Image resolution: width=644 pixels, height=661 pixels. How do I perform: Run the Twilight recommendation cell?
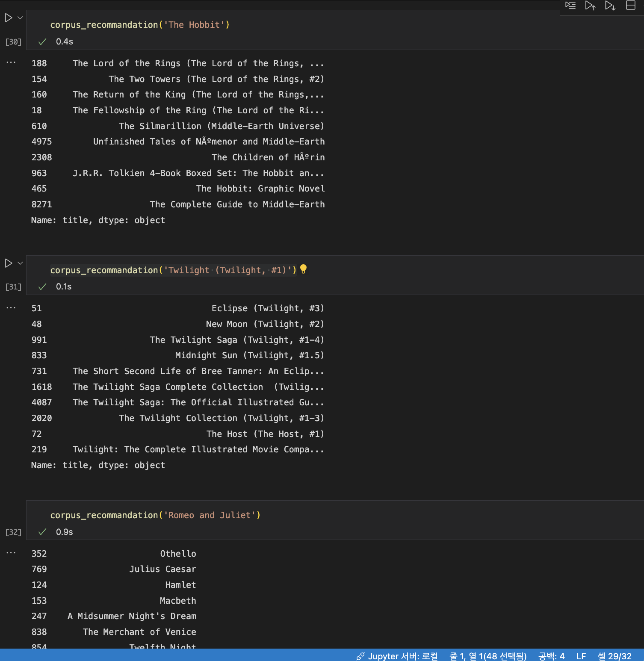pyautogui.click(x=8, y=263)
